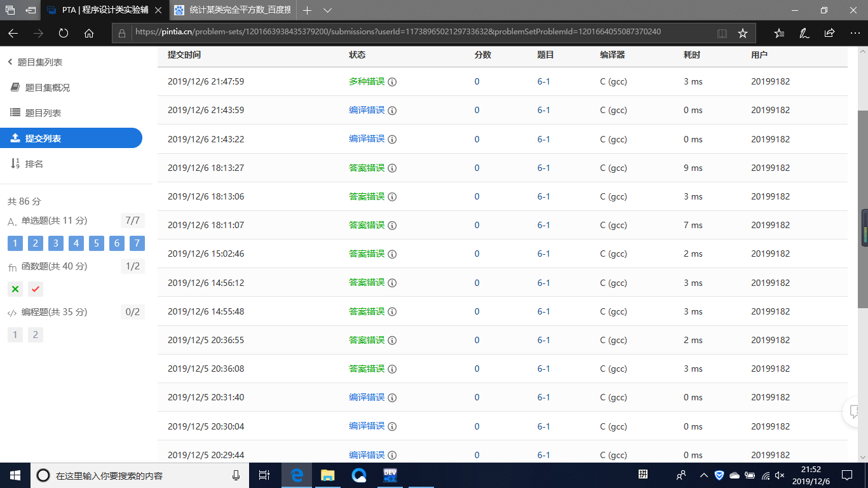
Task: Toggle reading view in the address bar
Action: [722, 33]
